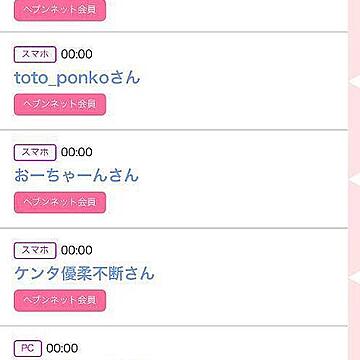Tap the スマホ badge above ケンタ優柔不断さん
This screenshot has width=360, height=360.
[35, 250]
